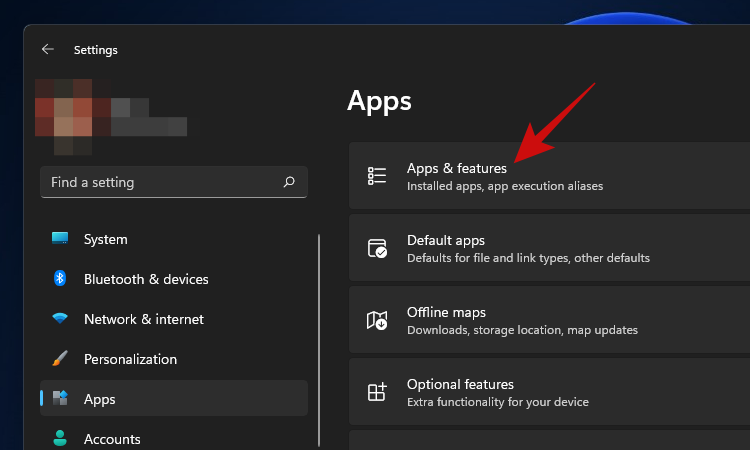Viewport: 750px width, 450px height.
Task: Click the Bluetooth icon in sidebar
Action: click(x=60, y=279)
